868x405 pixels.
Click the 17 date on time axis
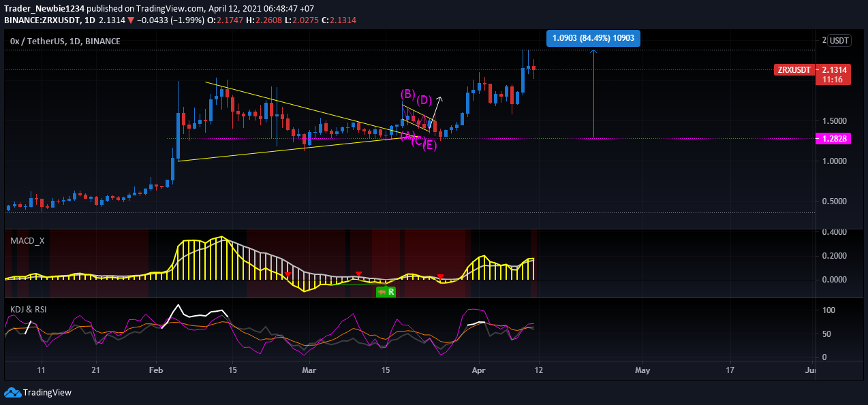[731, 371]
